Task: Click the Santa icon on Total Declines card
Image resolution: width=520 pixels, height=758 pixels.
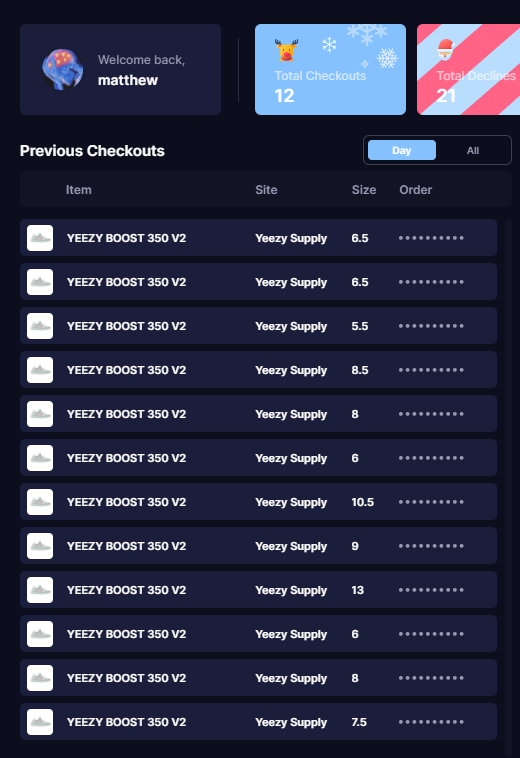Action: 446,49
